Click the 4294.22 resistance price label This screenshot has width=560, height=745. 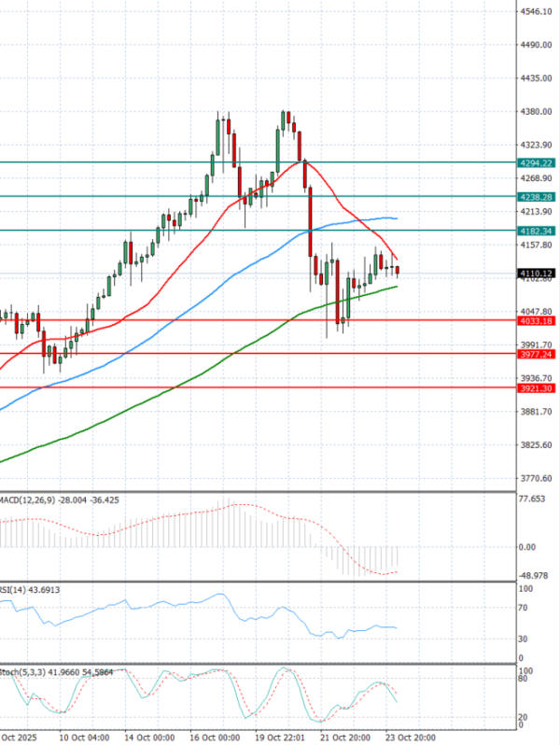pyautogui.click(x=536, y=162)
